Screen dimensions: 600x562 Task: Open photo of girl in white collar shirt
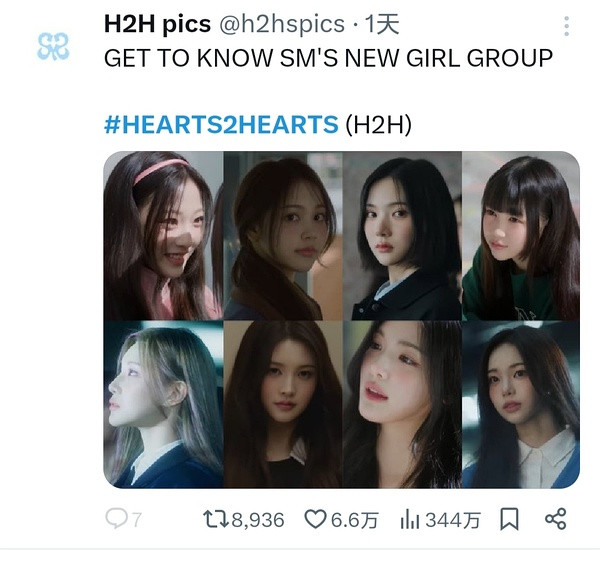[521, 404]
